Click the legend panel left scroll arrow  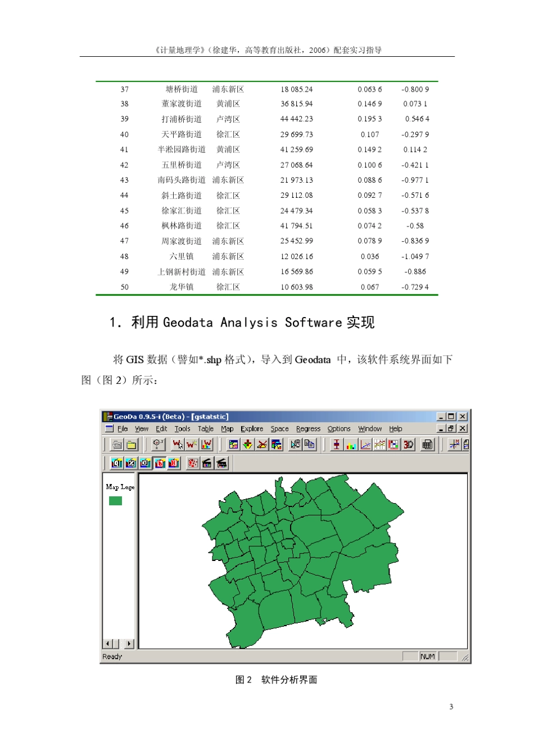click(107, 644)
